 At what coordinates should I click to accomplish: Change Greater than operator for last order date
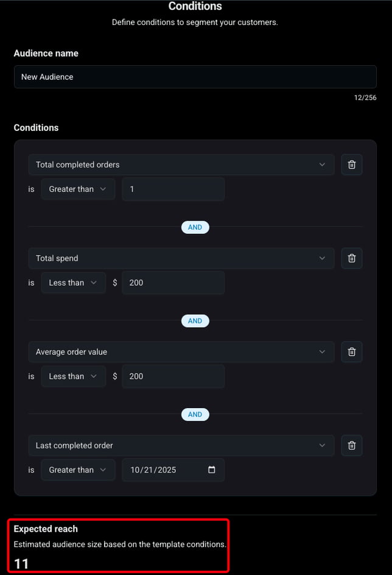coord(78,470)
